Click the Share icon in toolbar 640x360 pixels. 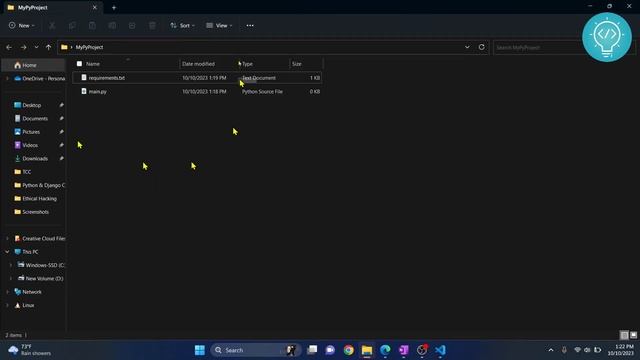coord(132,25)
